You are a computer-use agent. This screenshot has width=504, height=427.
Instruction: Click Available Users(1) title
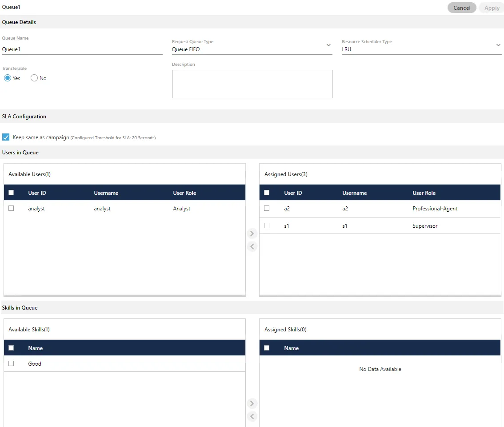[x=30, y=174]
